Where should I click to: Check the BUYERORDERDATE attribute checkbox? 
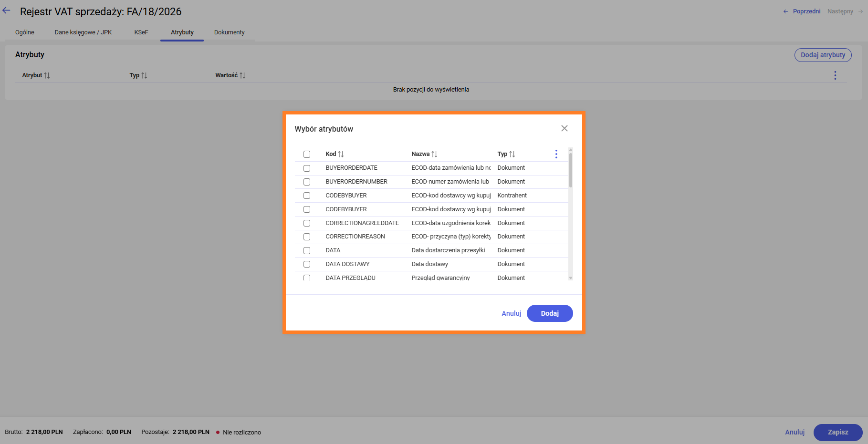coord(307,168)
